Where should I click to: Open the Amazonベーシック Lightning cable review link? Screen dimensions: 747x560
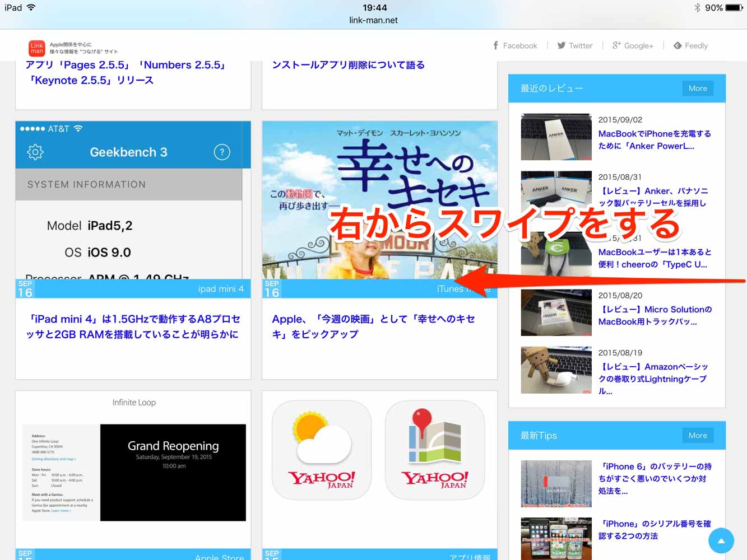tap(653, 379)
